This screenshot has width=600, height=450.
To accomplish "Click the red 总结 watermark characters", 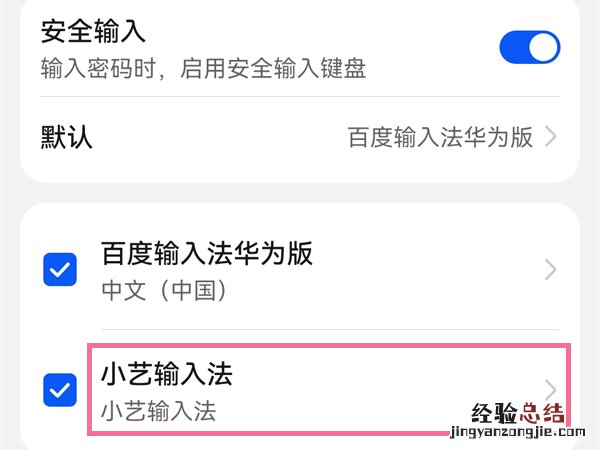I will tap(543, 413).
